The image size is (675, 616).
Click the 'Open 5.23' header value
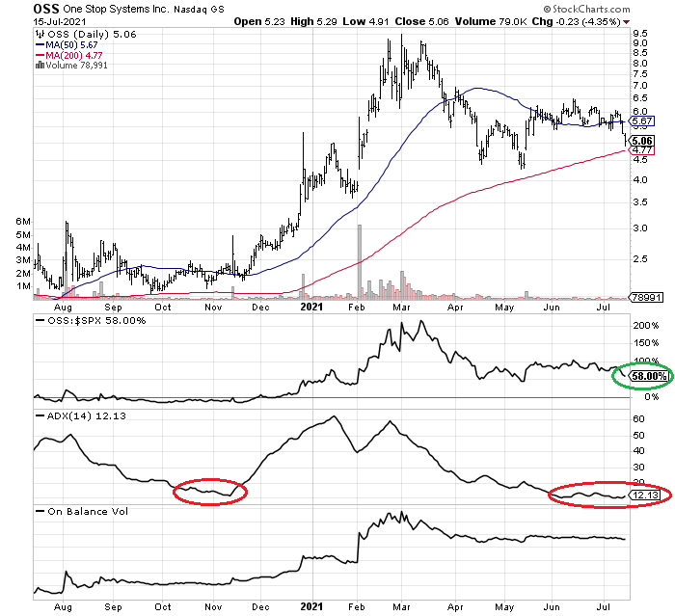tap(259, 21)
